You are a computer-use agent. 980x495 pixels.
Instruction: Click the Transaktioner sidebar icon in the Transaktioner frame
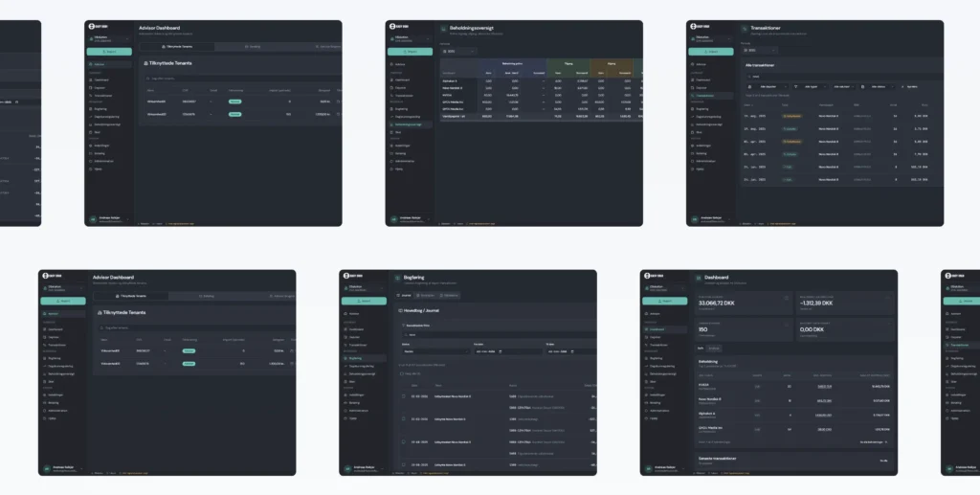click(693, 96)
